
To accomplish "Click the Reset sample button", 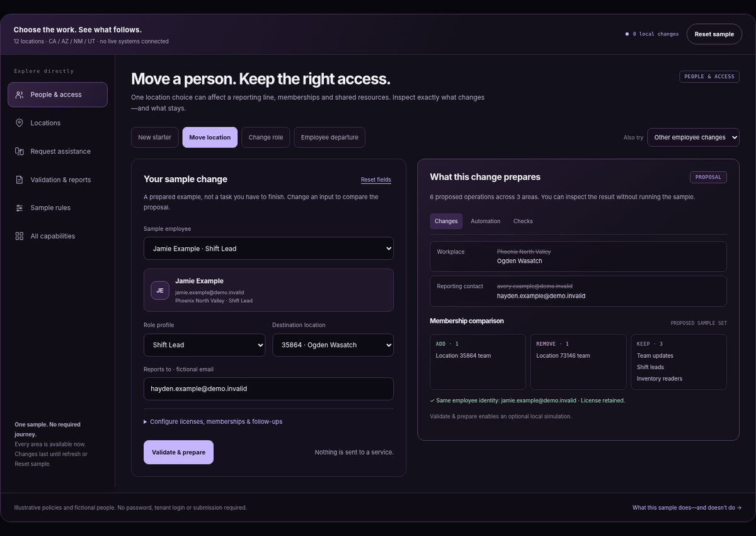I will click(x=714, y=34).
